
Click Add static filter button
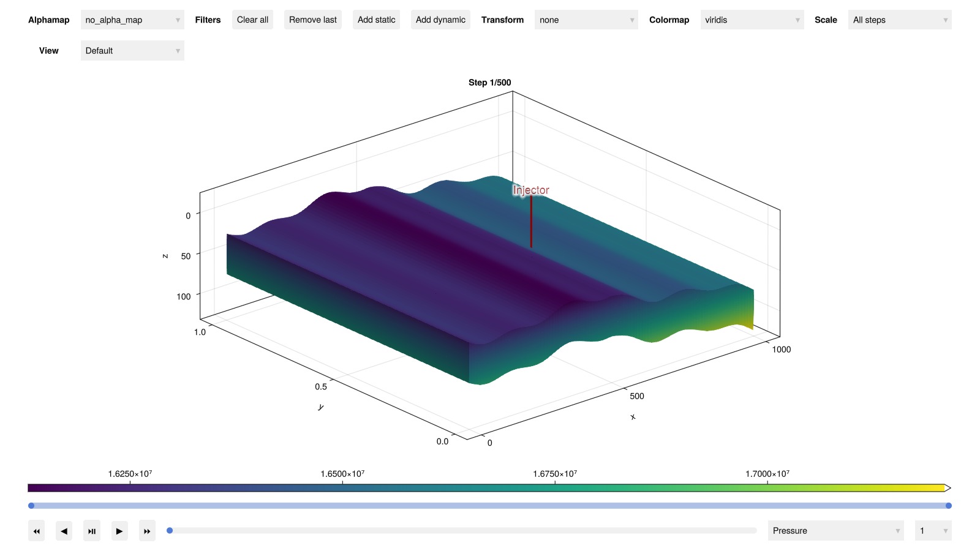pyautogui.click(x=376, y=20)
